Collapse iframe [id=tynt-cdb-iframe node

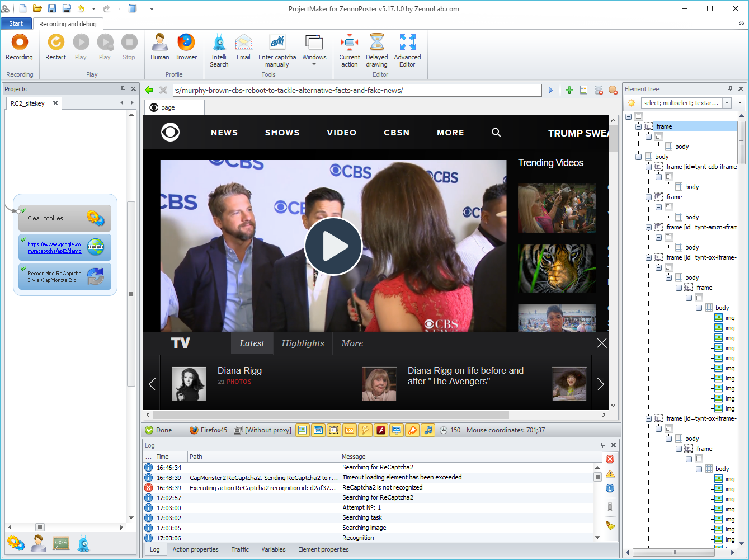click(x=649, y=167)
